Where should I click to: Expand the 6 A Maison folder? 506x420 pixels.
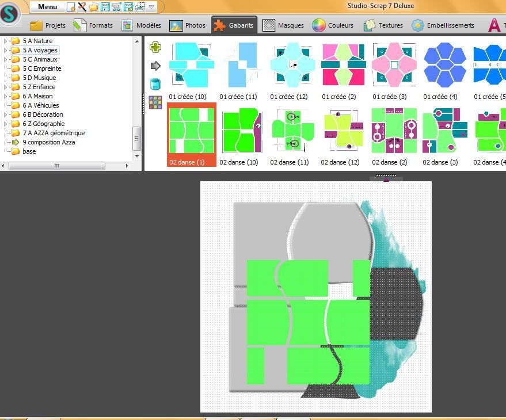point(5,96)
